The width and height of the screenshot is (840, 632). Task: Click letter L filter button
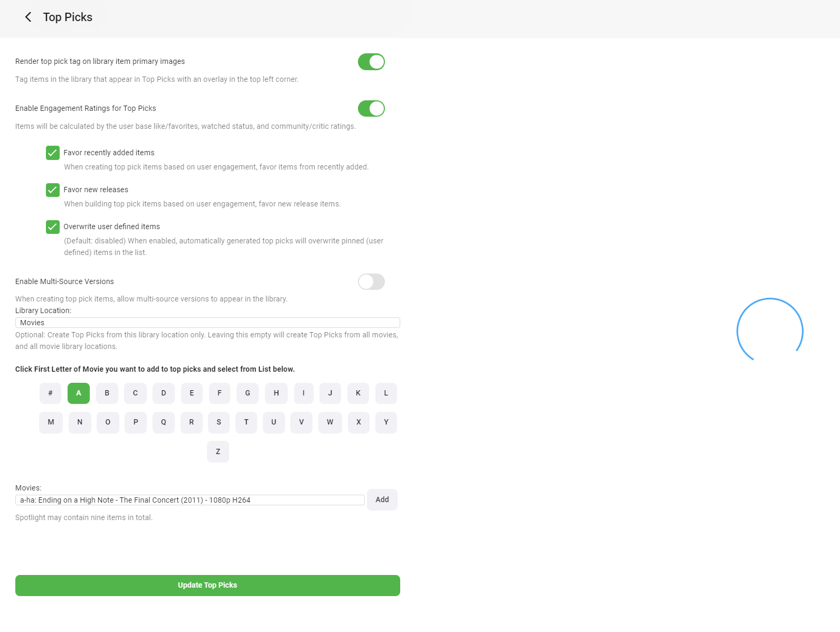click(386, 393)
